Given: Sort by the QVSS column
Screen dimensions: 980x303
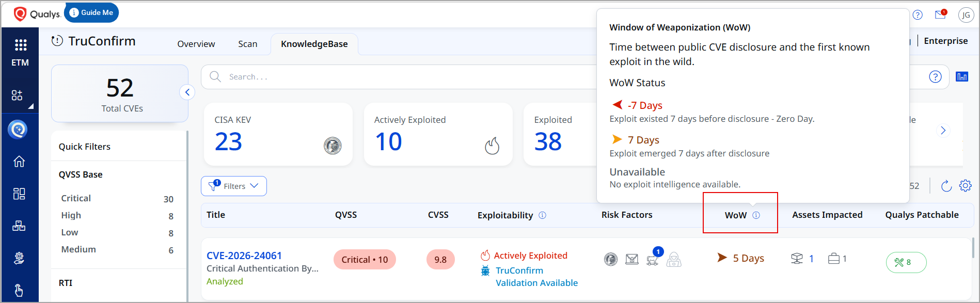Looking at the screenshot, I should click(346, 215).
